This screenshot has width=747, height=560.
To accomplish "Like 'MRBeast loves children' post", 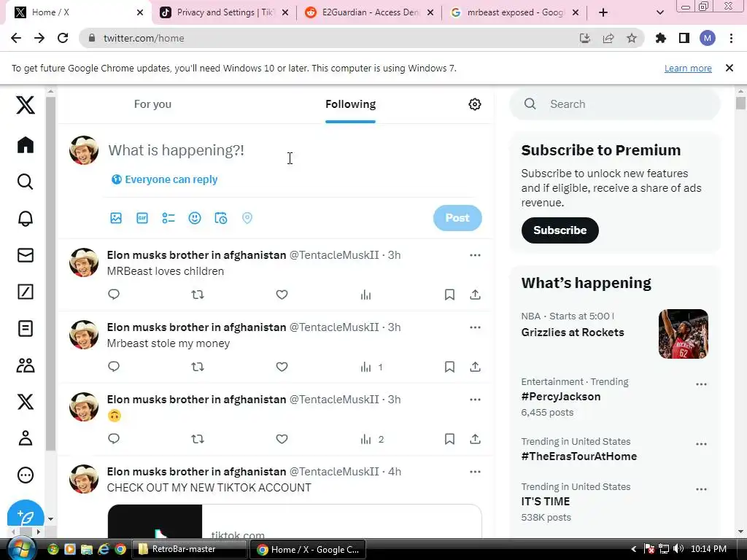I will pos(282,295).
